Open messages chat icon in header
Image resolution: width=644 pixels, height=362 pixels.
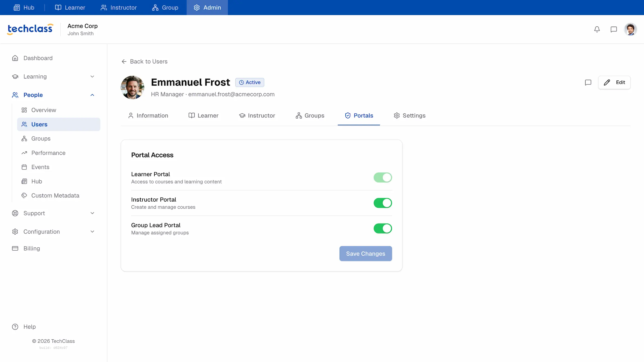614,29
